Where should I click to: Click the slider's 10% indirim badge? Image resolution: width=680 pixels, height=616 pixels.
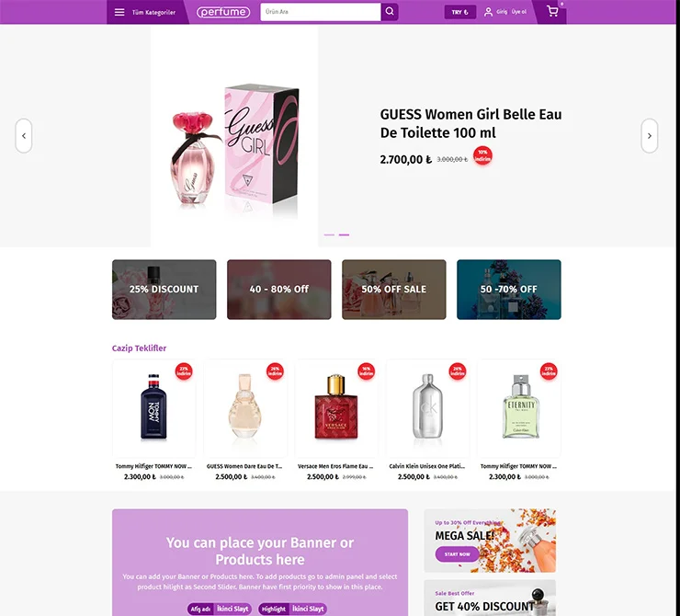point(482,155)
